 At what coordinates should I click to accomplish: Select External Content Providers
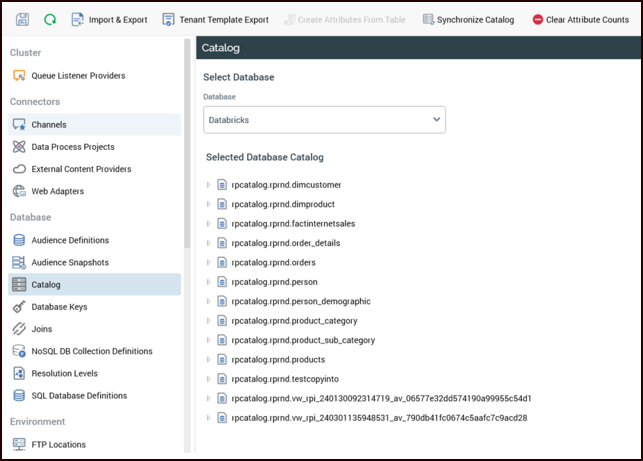80,169
